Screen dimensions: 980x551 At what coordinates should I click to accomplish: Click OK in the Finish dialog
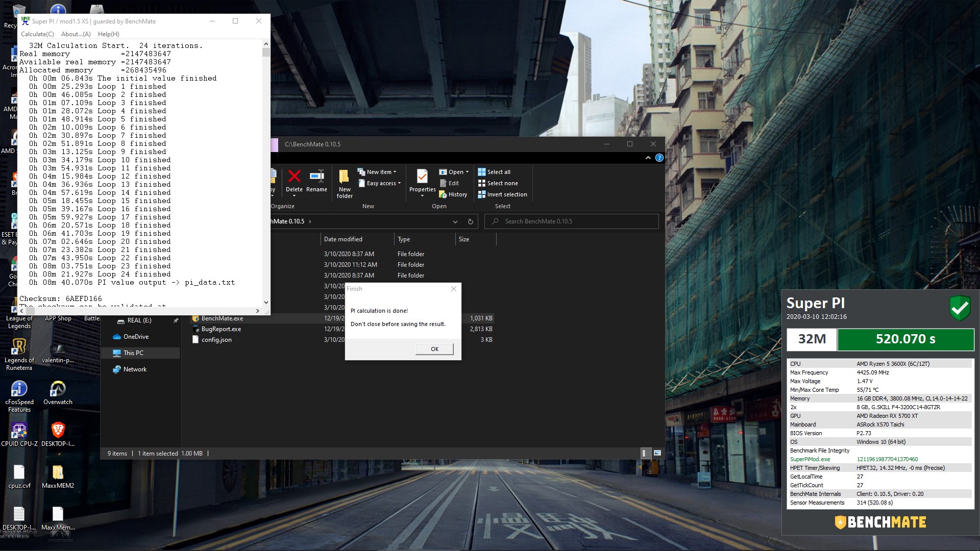click(434, 349)
